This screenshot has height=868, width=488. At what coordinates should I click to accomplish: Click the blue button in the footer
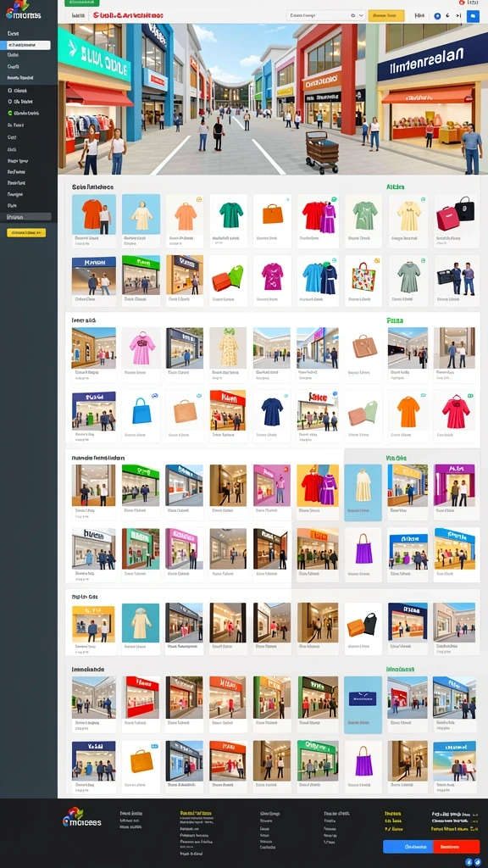click(x=408, y=847)
